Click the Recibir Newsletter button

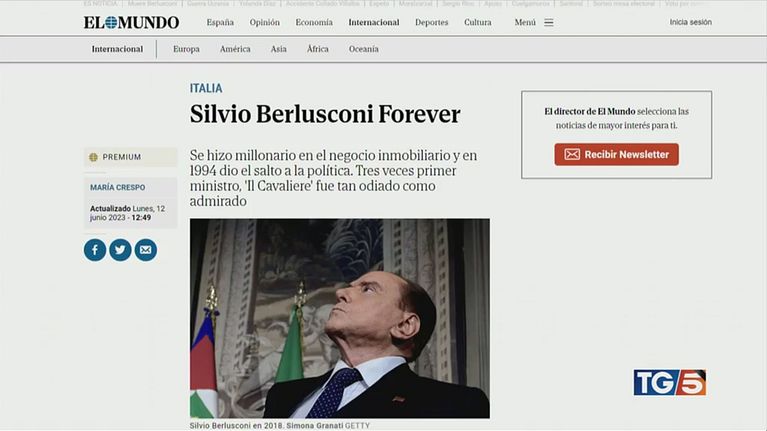point(616,155)
